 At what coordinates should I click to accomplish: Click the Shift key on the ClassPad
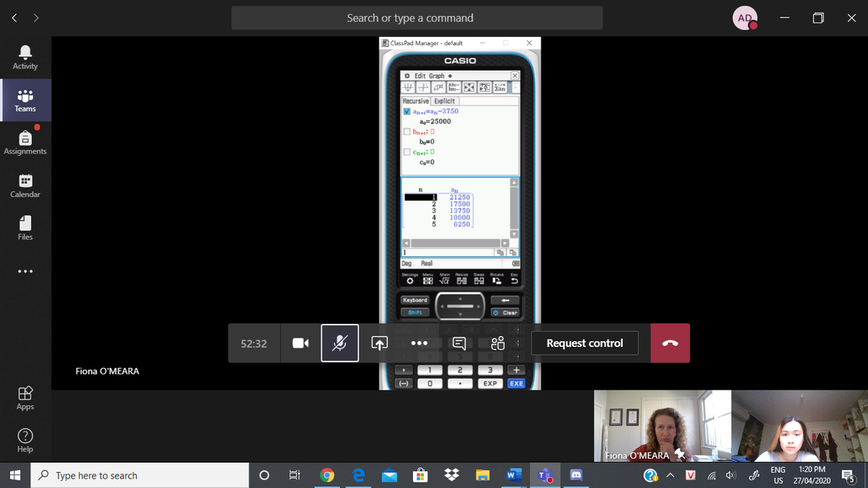tap(414, 312)
